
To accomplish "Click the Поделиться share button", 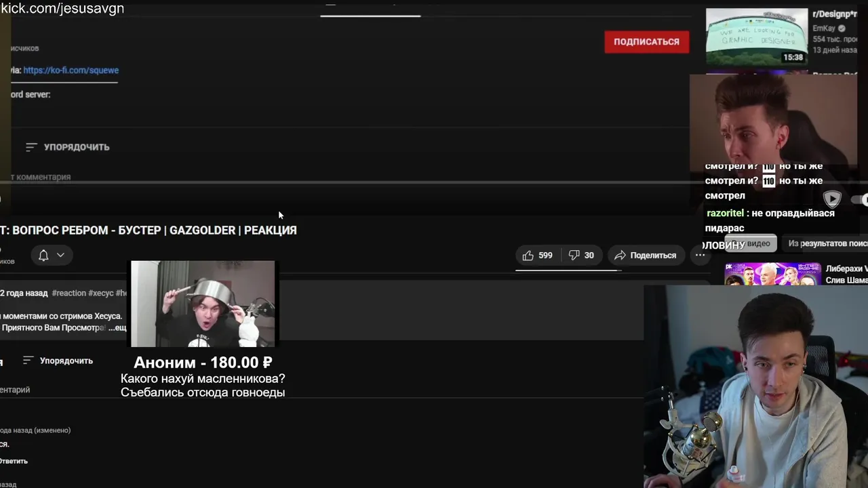I will coord(646,256).
